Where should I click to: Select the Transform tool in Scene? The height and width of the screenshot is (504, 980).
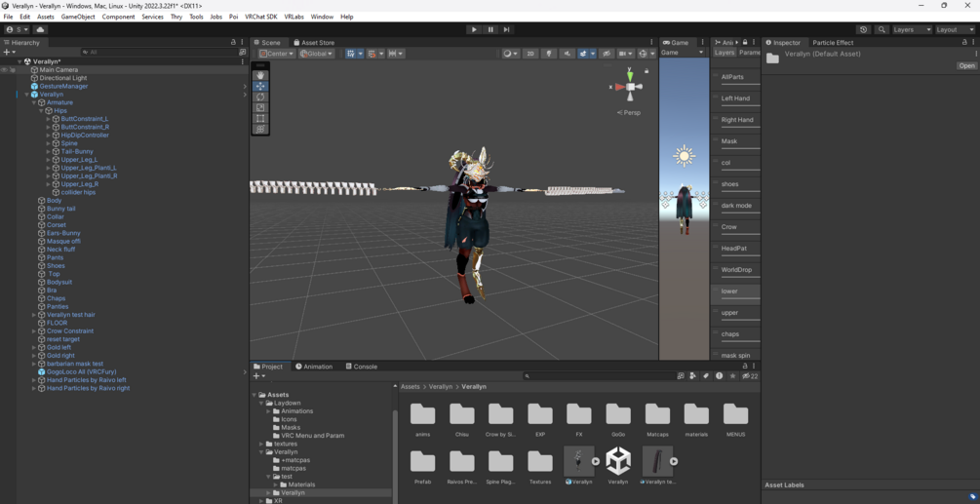[260, 130]
